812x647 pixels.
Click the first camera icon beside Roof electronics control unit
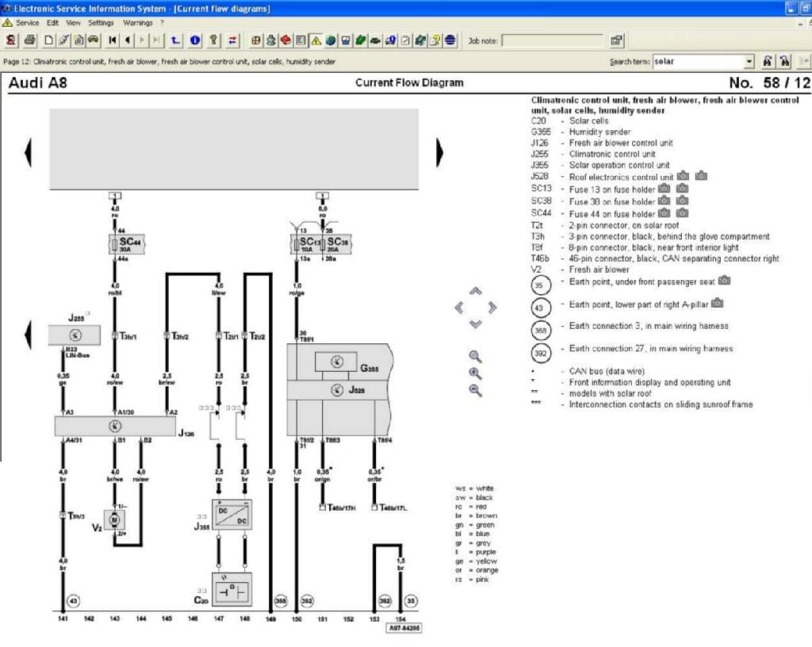[683, 176]
